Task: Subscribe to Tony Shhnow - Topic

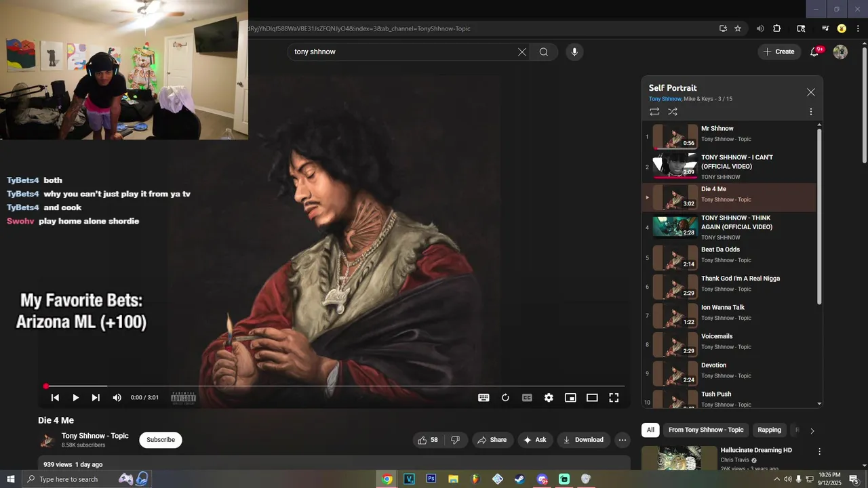Action: (x=161, y=440)
